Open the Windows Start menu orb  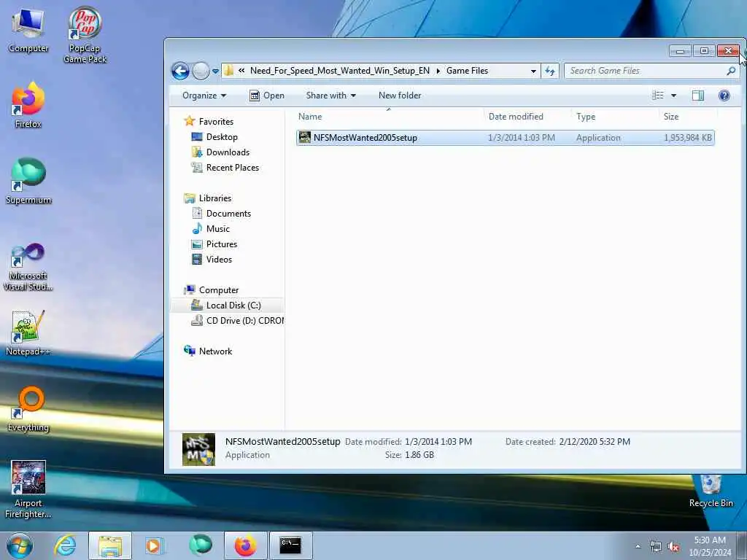point(20,545)
